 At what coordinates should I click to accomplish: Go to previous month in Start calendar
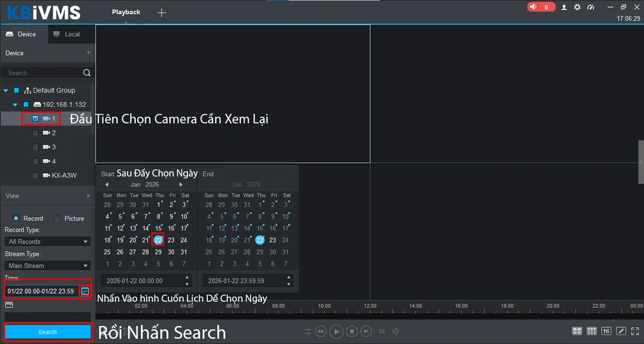(107, 184)
